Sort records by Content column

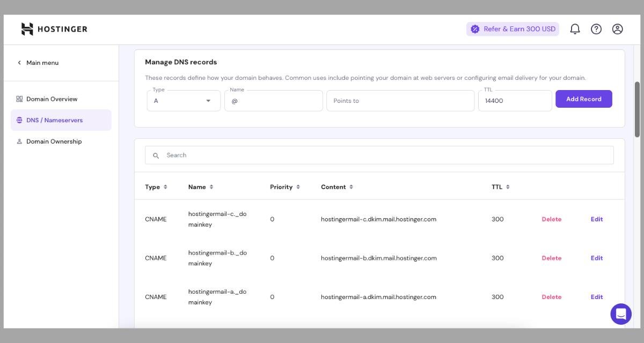coord(351,187)
